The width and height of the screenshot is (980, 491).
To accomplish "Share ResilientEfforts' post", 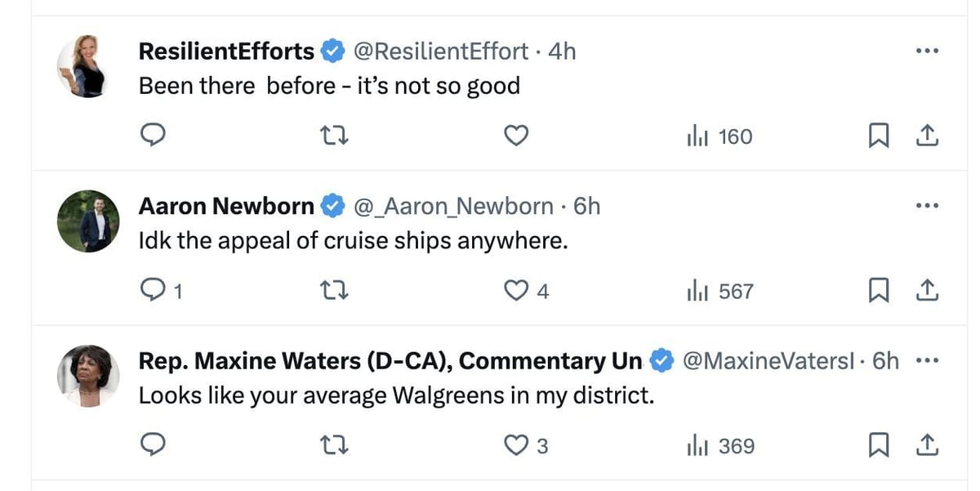I will (927, 135).
